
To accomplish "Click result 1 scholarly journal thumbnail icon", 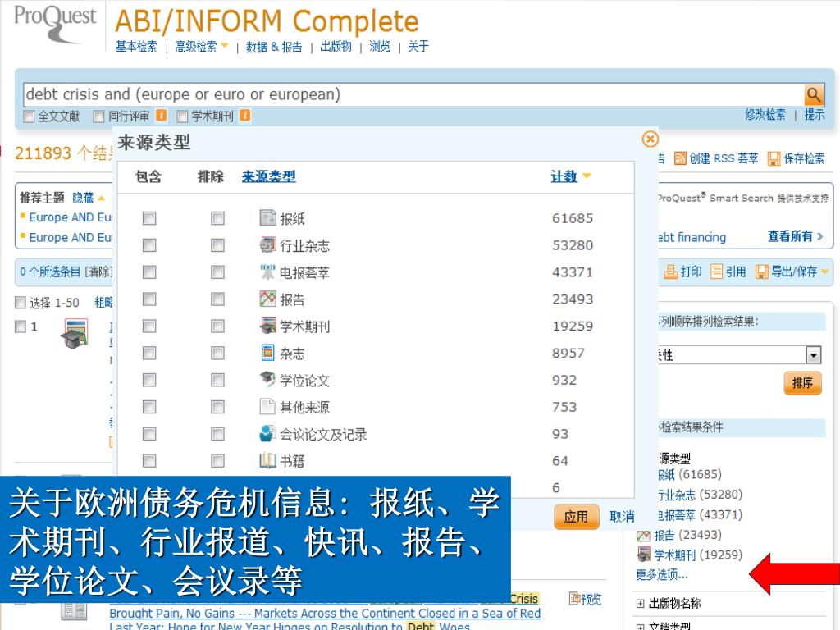I will pos(75,334).
